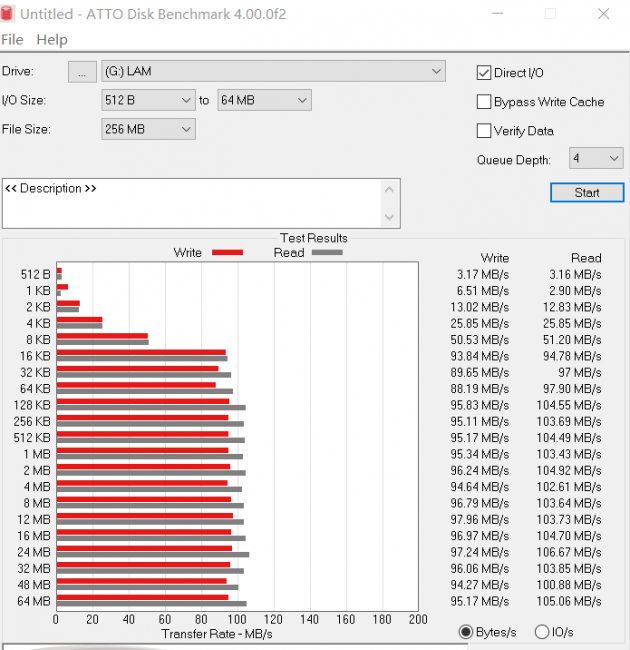Open the File menu

point(12,40)
